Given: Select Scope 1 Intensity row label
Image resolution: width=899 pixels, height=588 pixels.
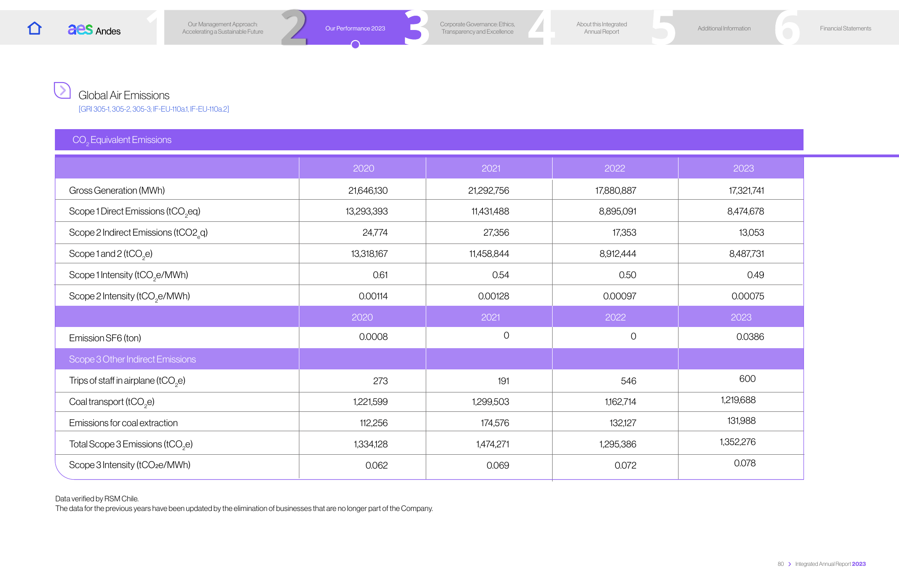Looking at the screenshot, I should tap(129, 275).
